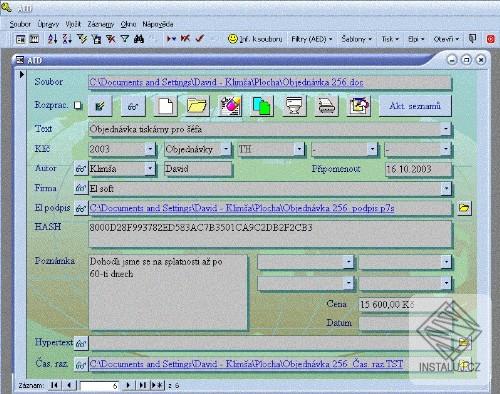
Task: Click the yellow open folder button
Action: point(197,106)
